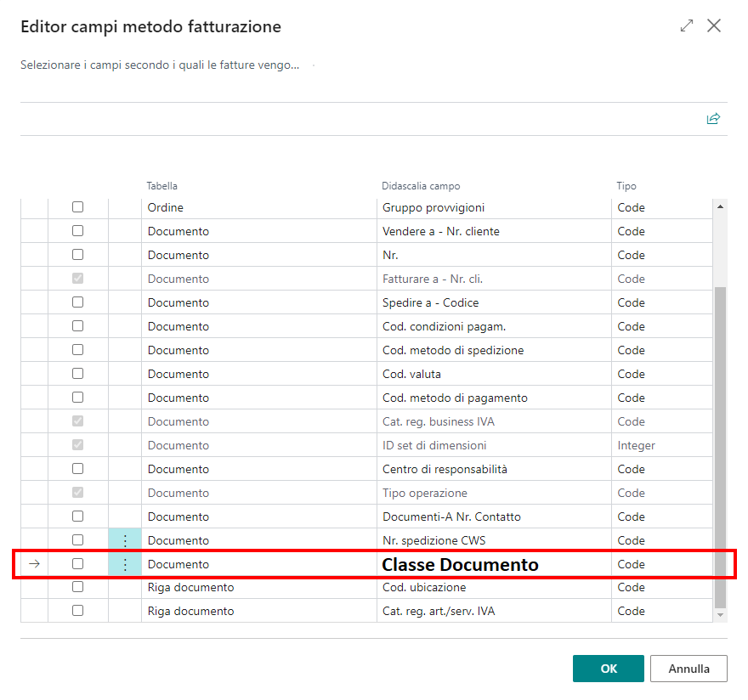
Task: Dismiss changes with the Annulla button
Action: pos(688,669)
